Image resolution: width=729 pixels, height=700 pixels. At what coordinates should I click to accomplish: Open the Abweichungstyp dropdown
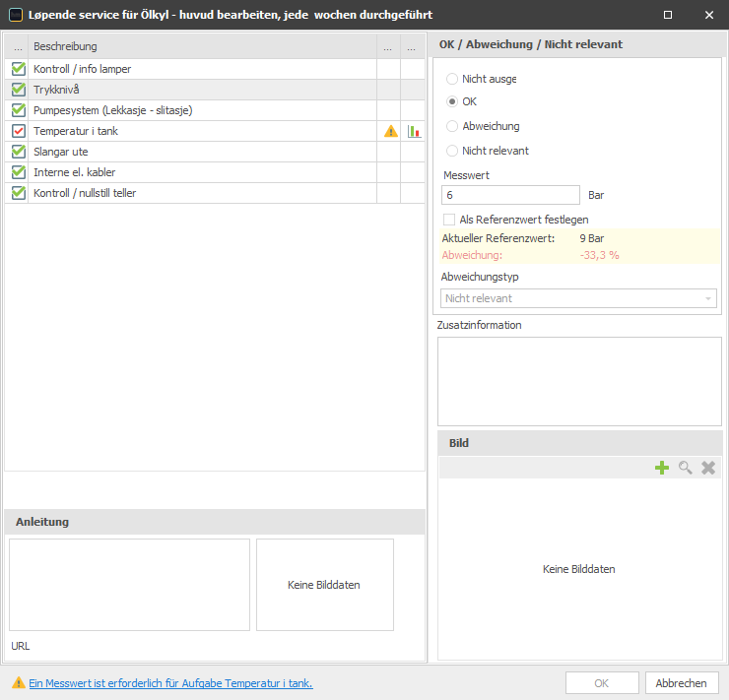578,298
